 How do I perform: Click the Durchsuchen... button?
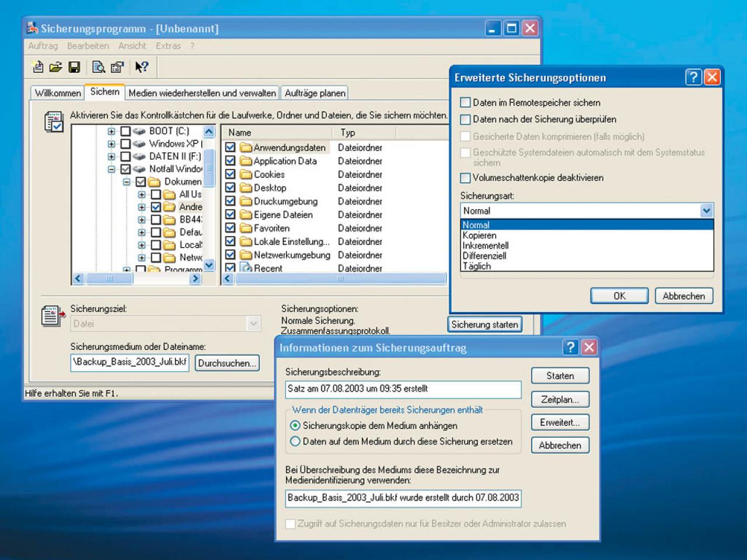[227, 363]
